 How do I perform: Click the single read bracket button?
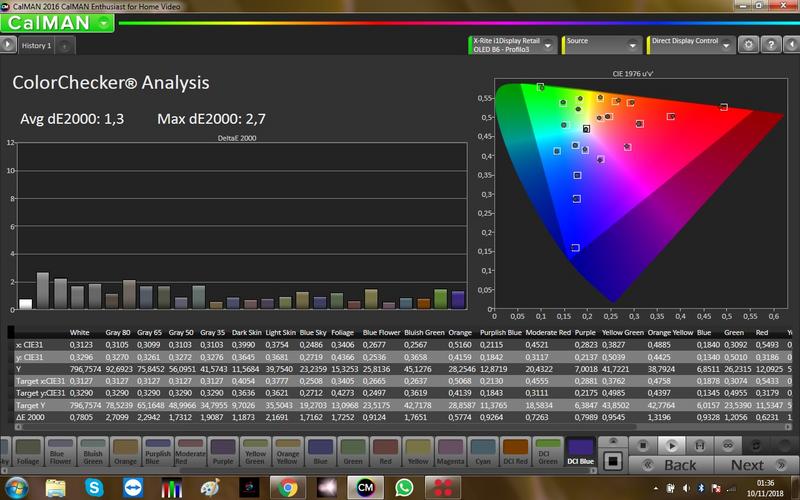click(x=700, y=446)
